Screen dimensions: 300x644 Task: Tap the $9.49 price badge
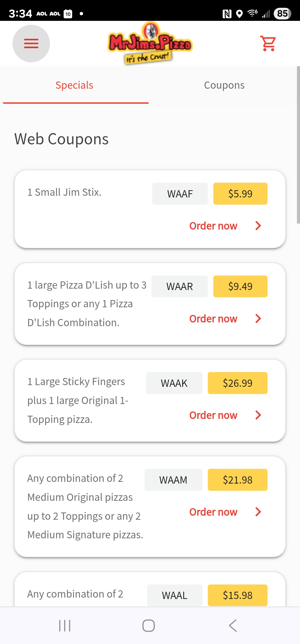(240, 286)
